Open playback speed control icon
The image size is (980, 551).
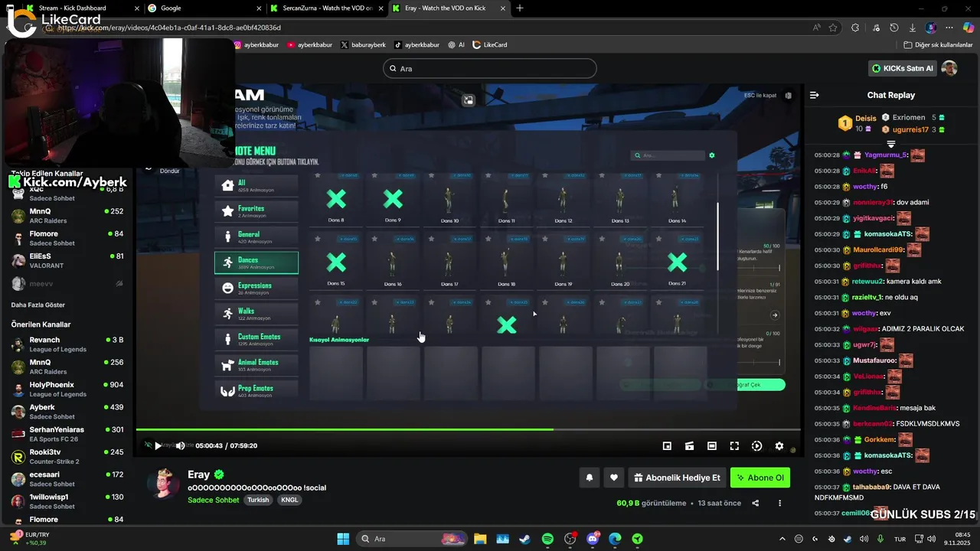click(x=756, y=446)
